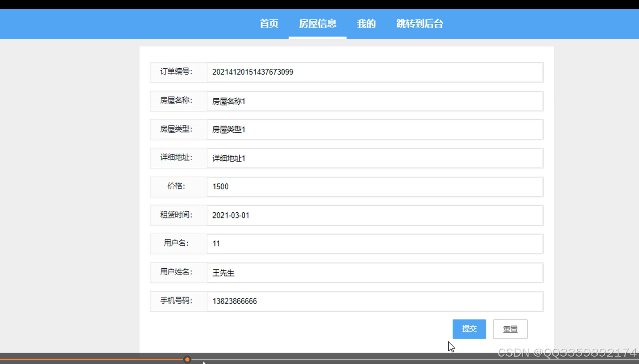Focus the 订单编号 input field
This screenshot has height=364, width=639.
[375, 72]
